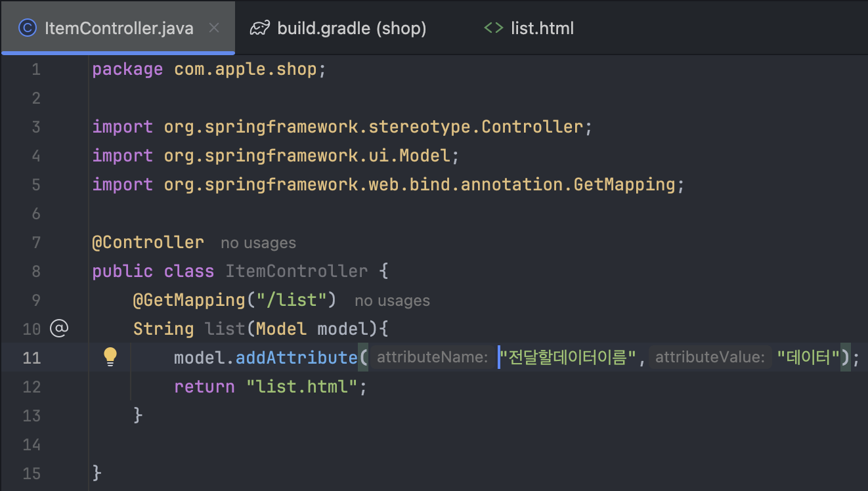Click line number 13 in the gutter
Viewport: 868px width, 491px height.
point(32,415)
